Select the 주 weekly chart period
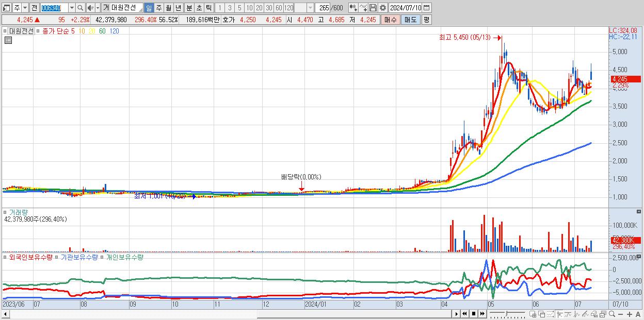This screenshot has width=644, height=320. tap(158, 8)
